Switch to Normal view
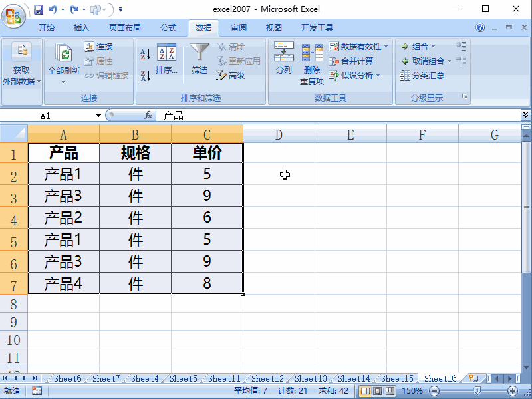This screenshot has width=532, height=399. coord(365,391)
